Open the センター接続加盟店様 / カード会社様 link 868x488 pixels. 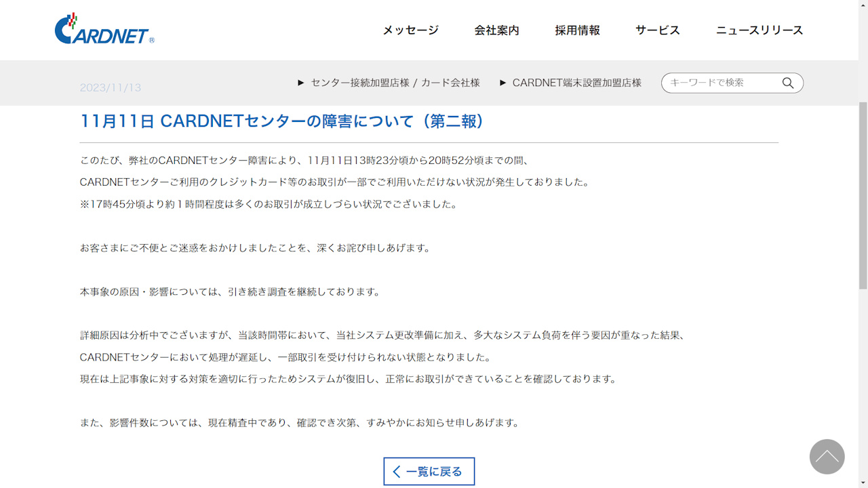coord(394,83)
